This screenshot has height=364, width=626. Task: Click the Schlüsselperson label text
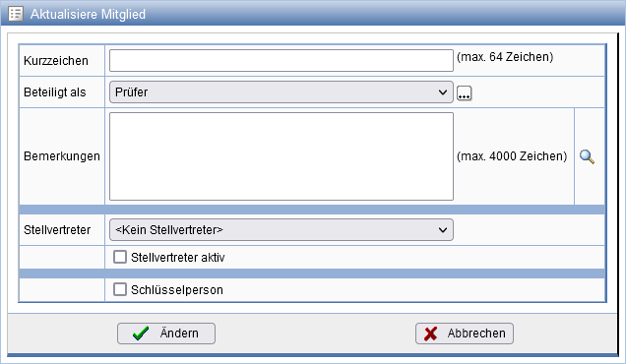(177, 290)
